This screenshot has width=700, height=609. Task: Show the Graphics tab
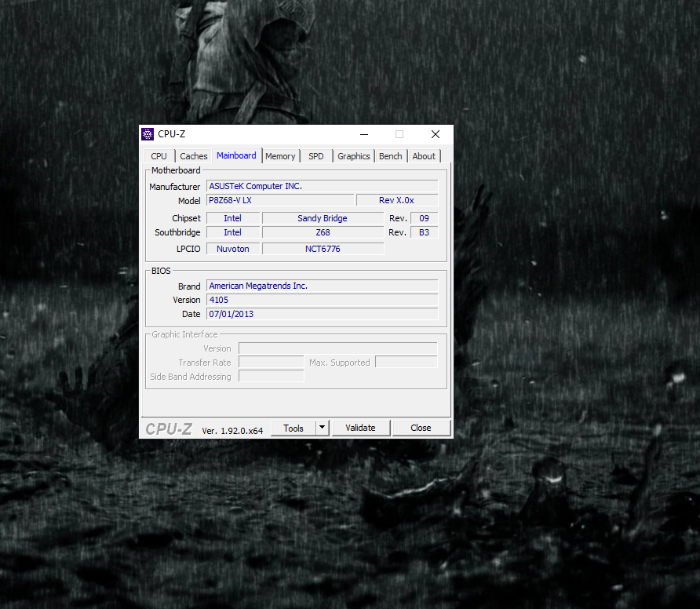[x=353, y=156]
